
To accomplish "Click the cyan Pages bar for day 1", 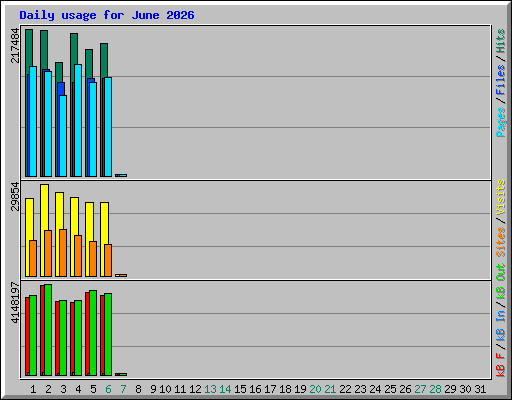I will pos(33,121).
